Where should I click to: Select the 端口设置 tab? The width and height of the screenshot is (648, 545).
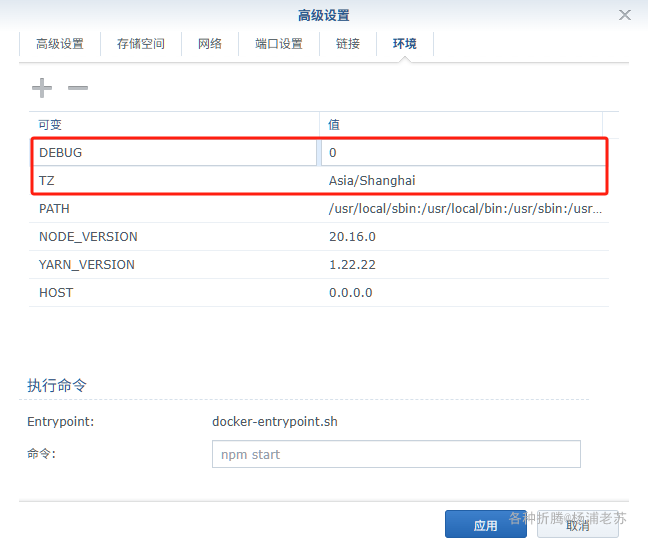tap(279, 44)
